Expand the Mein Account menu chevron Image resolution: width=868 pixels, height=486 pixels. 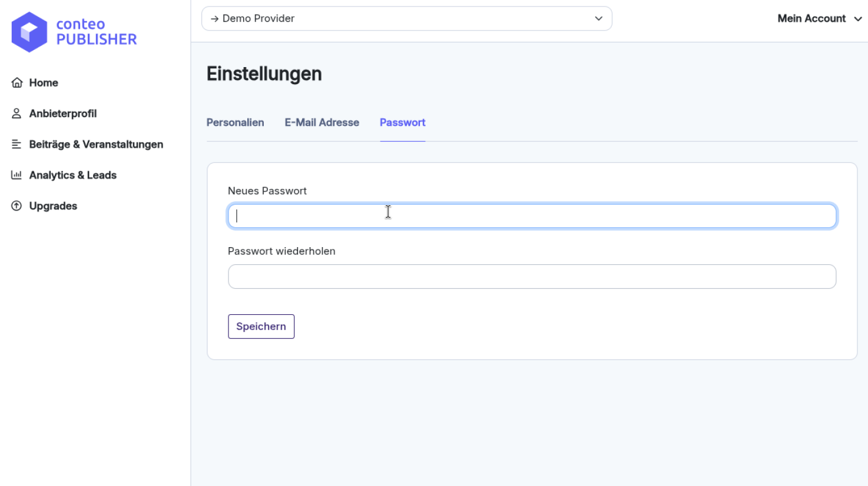click(x=858, y=19)
